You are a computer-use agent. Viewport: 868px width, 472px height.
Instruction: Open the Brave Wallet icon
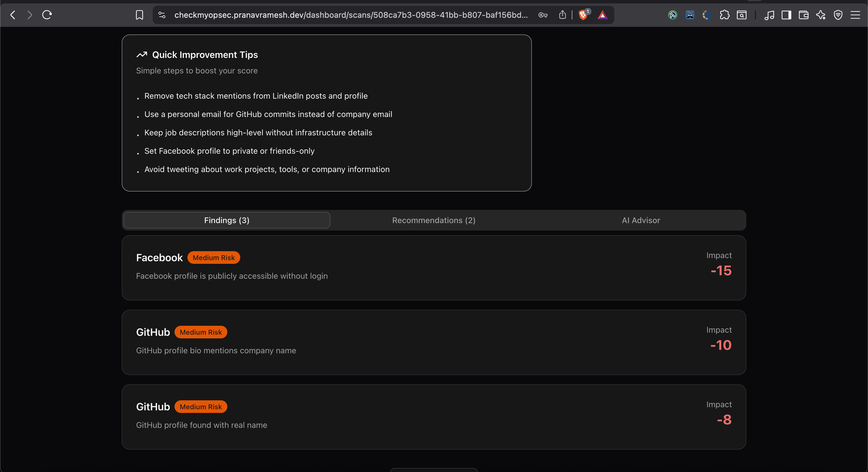pos(803,15)
